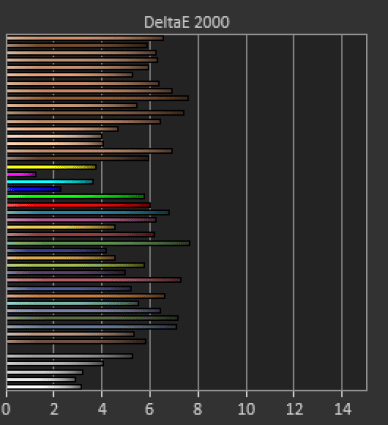Select the bright cyan bar

pyautogui.click(x=50, y=182)
